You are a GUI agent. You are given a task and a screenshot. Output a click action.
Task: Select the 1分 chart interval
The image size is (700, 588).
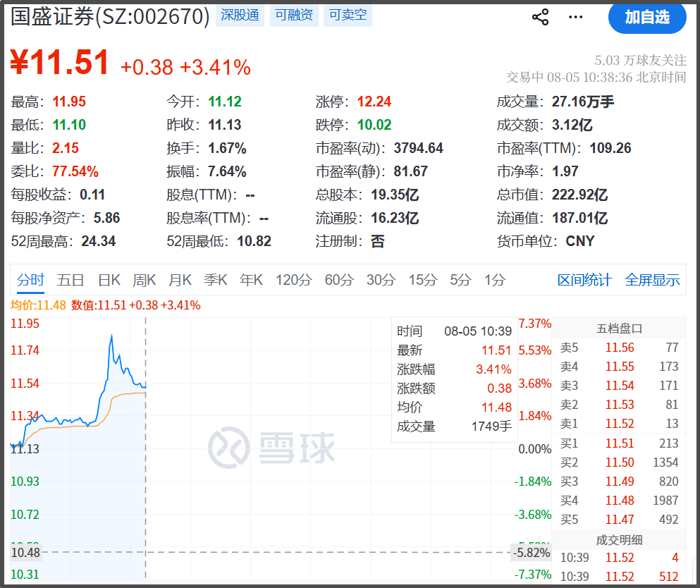(495, 280)
